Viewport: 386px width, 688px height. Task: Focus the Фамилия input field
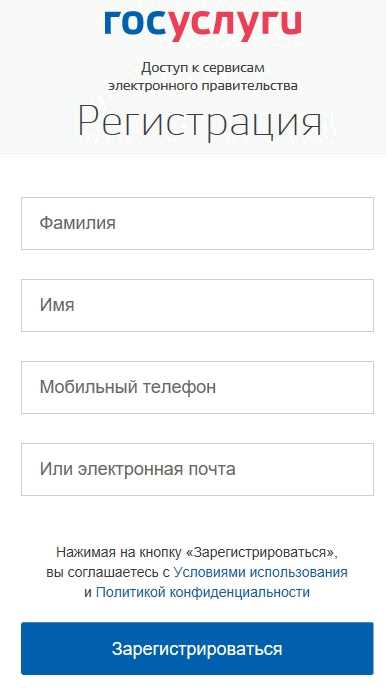click(x=197, y=223)
